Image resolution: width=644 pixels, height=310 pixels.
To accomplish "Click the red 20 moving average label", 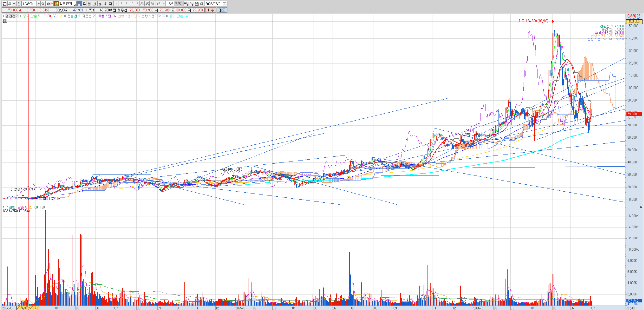I will (x=49, y=16).
